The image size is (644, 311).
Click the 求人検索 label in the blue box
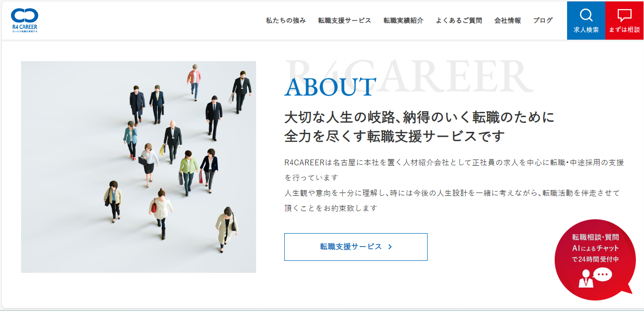[586, 30]
